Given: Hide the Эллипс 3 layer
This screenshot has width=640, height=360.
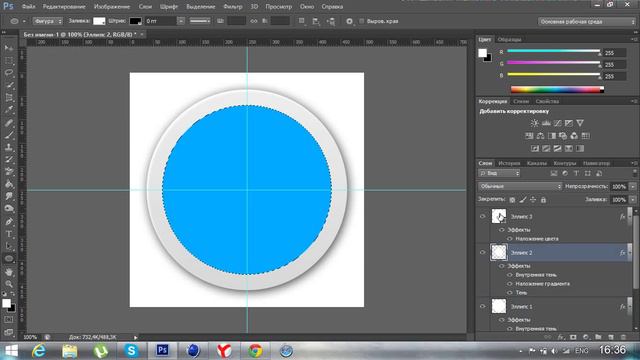Looking at the screenshot, I should coord(482,217).
